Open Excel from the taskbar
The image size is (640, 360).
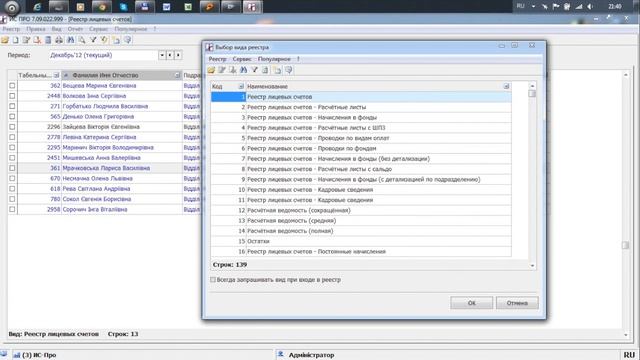188,7
